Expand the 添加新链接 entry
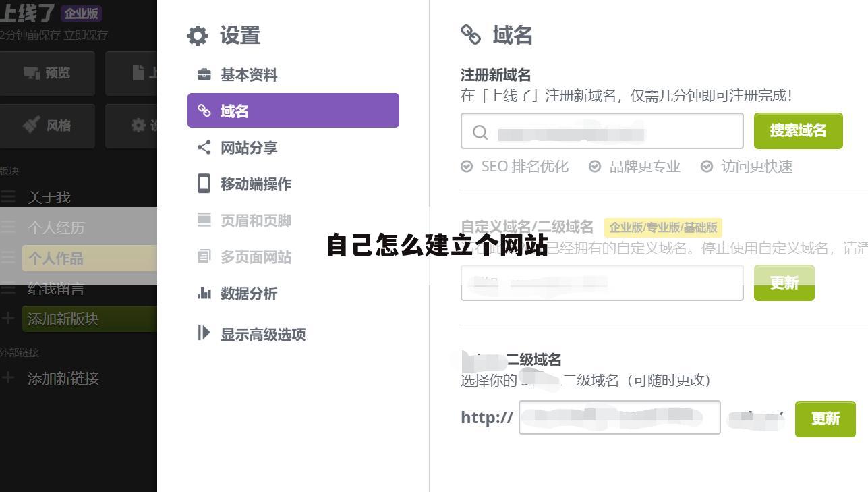Image resolution: width=868 pixels, height=492 pixels. point(63,379)
